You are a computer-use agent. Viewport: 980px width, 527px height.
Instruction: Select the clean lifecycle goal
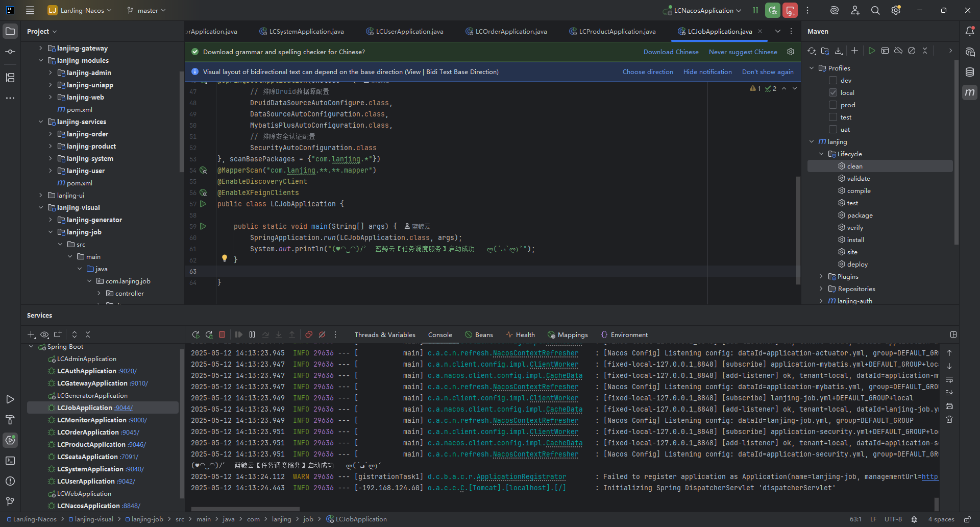point(880,166)
